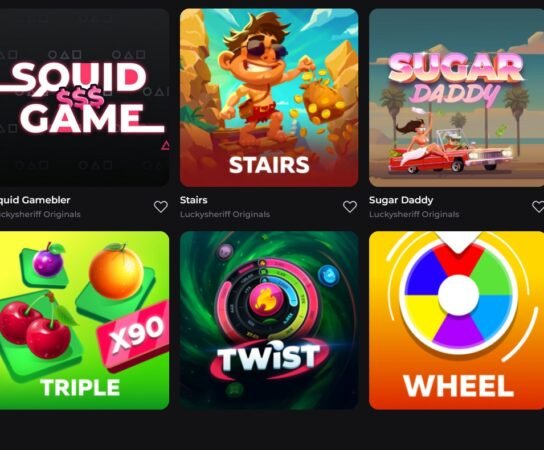Click the fire icon in Twist wheel
Image resolution: width=544 pixels, height=450 pixels.
click(x=266, y=300)
